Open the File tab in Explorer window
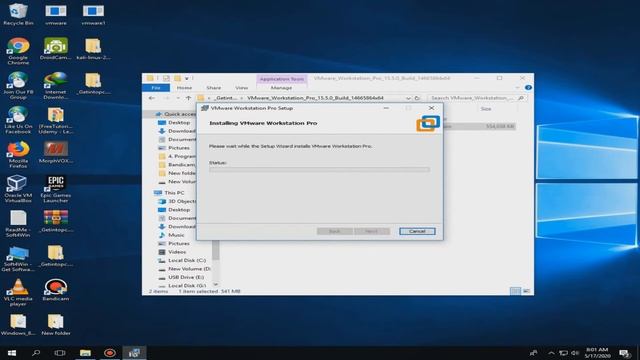Image resolution: width=640 pixels, height=360 pixels. [156, 88]
